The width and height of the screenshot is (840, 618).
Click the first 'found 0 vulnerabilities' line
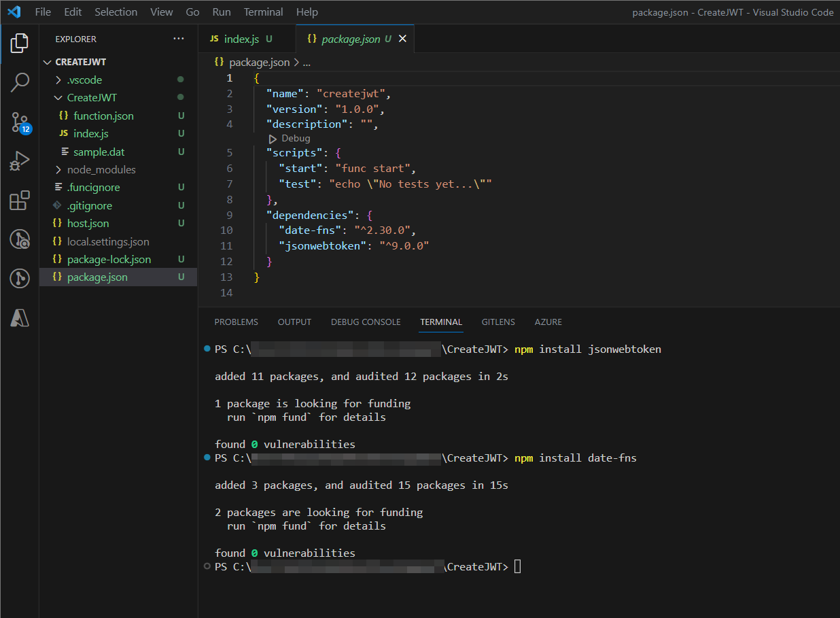[285, 445]
